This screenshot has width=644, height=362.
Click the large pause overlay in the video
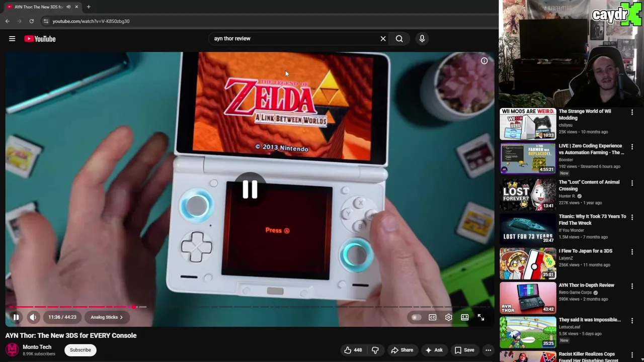click(250, 190)
